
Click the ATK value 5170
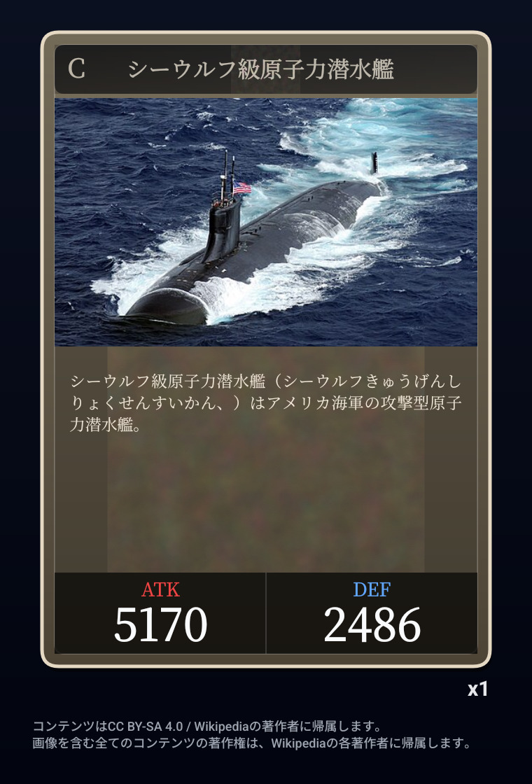160,626
